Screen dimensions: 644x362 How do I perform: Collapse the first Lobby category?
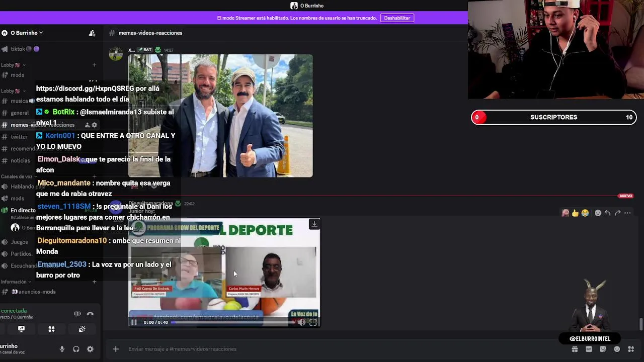[13, 65]
